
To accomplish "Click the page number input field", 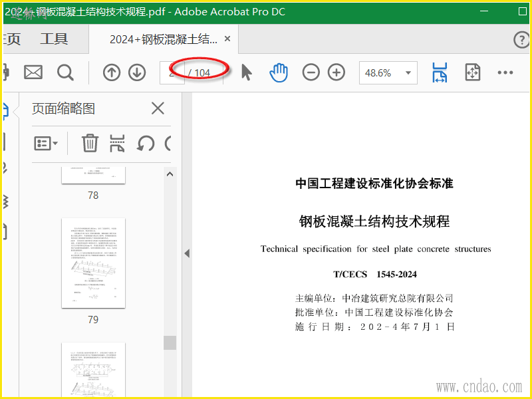I will click(x=172, y=72).
